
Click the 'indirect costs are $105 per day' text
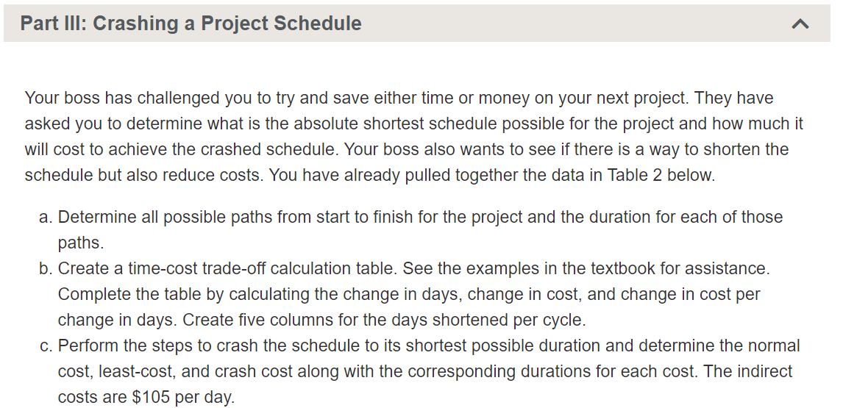coord(425,384)
